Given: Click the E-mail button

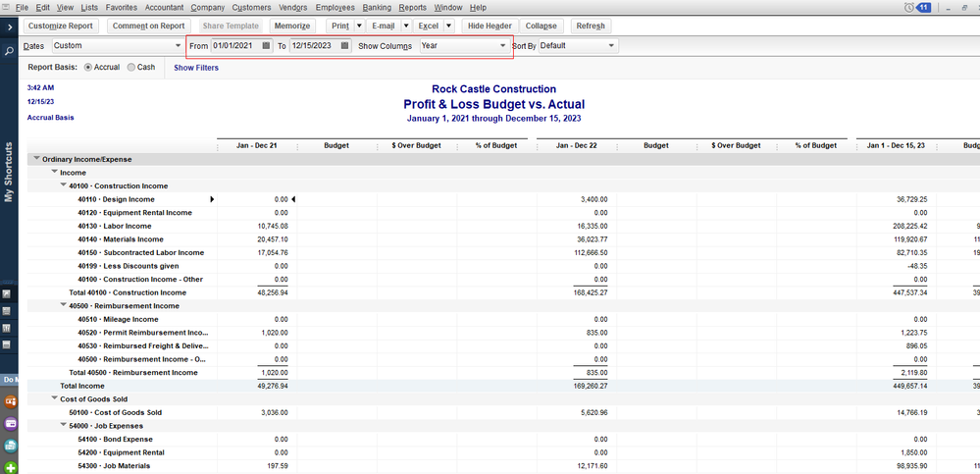Looking at the screenshot, I should point(384,26).
